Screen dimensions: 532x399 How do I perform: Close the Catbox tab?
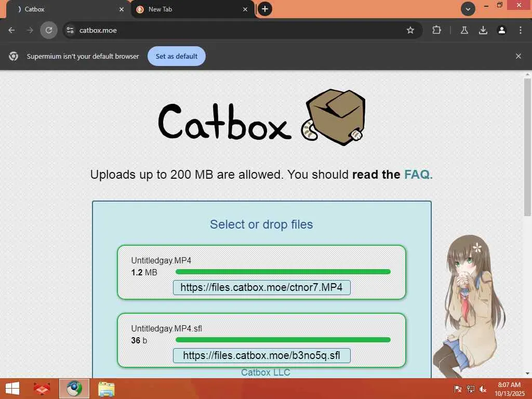click(x=122, y=9)
